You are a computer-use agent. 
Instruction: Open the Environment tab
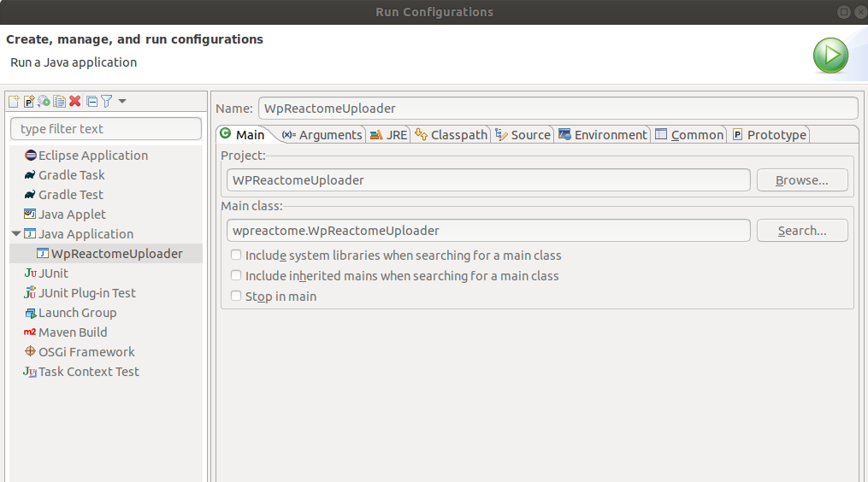[x=603, y=134]
